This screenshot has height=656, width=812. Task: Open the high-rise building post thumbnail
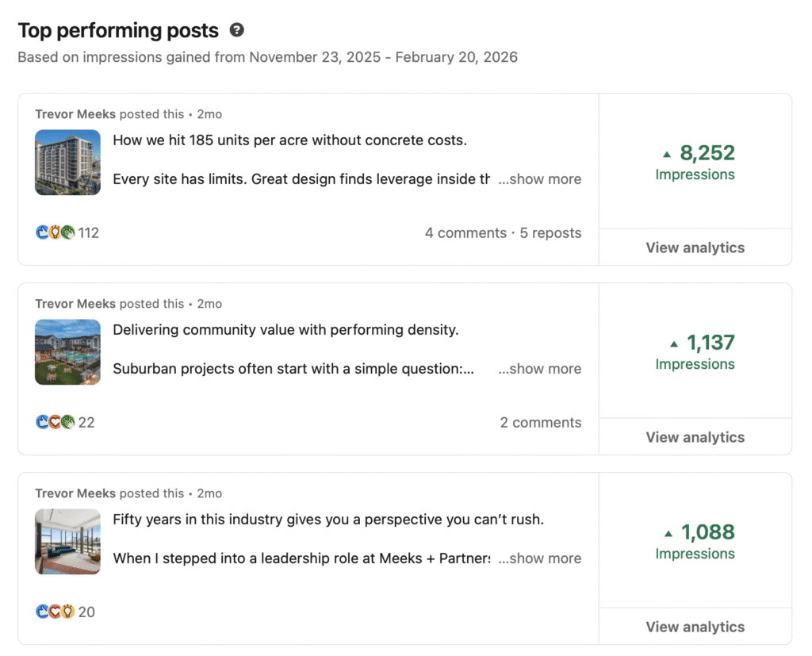67,163
